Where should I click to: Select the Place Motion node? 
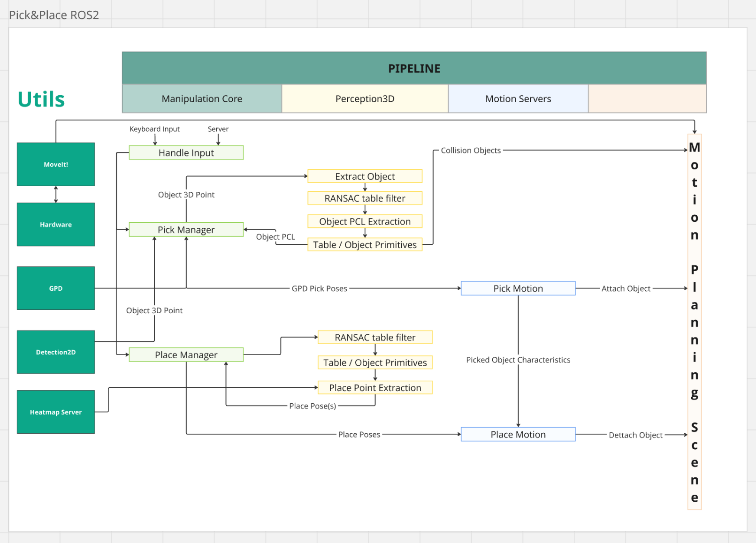pyautogui.click(x=518, y=435)
